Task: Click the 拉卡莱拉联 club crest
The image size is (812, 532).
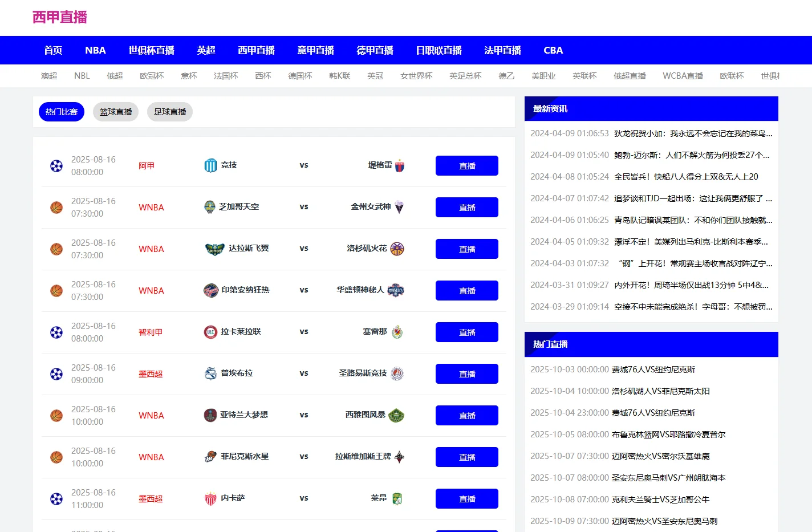Action: [210, 332]
